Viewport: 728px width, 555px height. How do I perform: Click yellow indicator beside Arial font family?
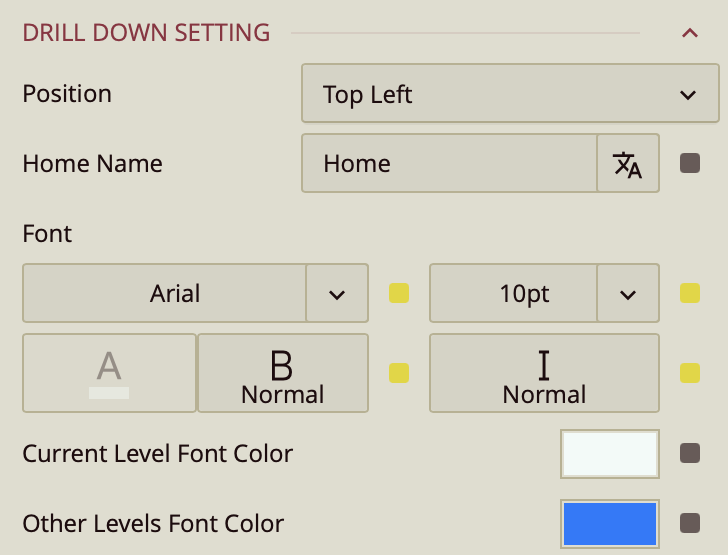(399, 294)
